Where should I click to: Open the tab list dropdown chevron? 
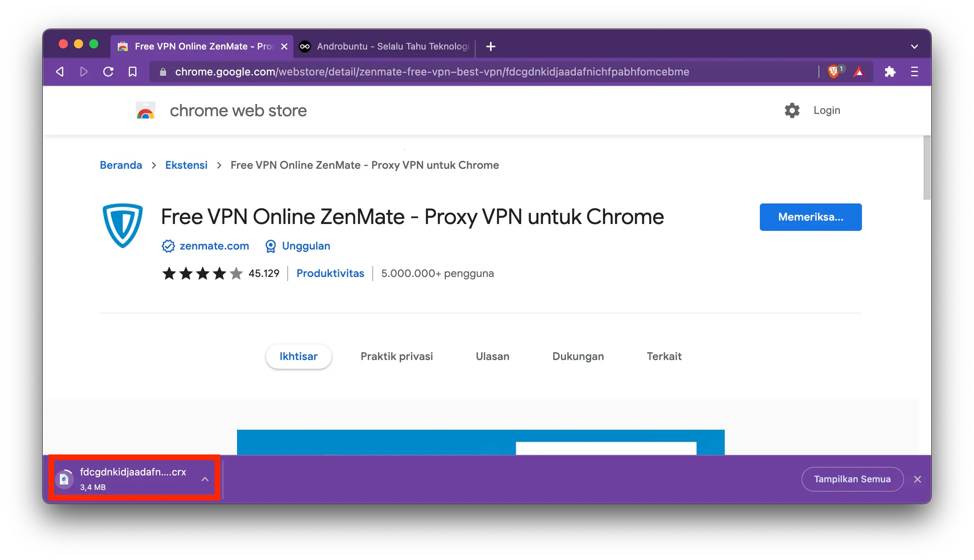(x=915, y=46)
